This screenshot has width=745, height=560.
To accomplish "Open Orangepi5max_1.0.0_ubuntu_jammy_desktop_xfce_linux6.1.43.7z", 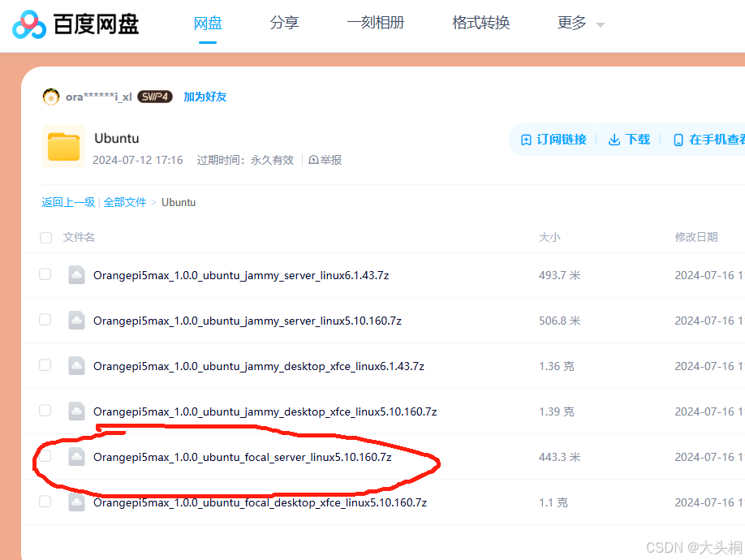I will pos(258,366).
